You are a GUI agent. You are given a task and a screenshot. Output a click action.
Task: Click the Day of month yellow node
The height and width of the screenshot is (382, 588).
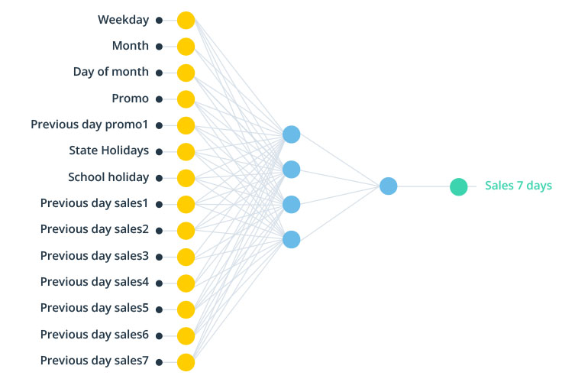186,73
